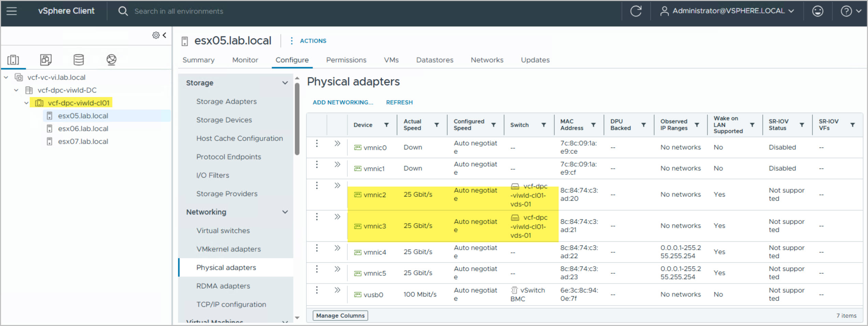Open Protocol Endpoints settings
Viewport: 868px width, 326px height.
click(228, 157)
